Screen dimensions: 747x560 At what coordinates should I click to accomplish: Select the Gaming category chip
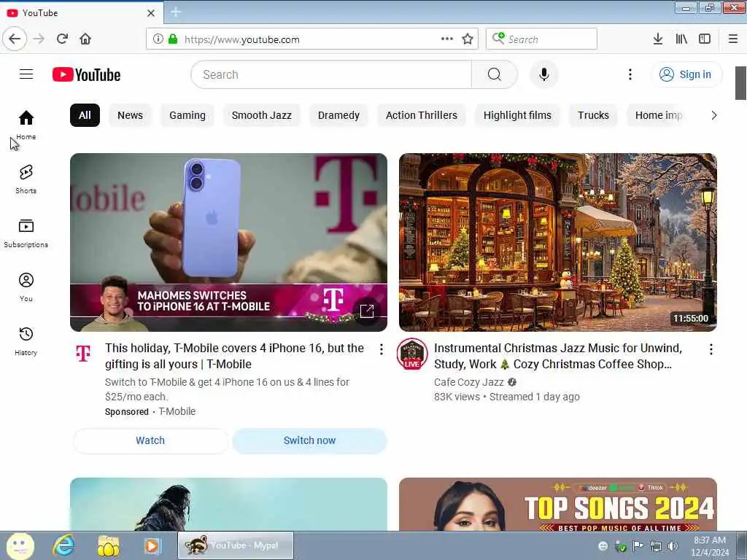[187, 115]
